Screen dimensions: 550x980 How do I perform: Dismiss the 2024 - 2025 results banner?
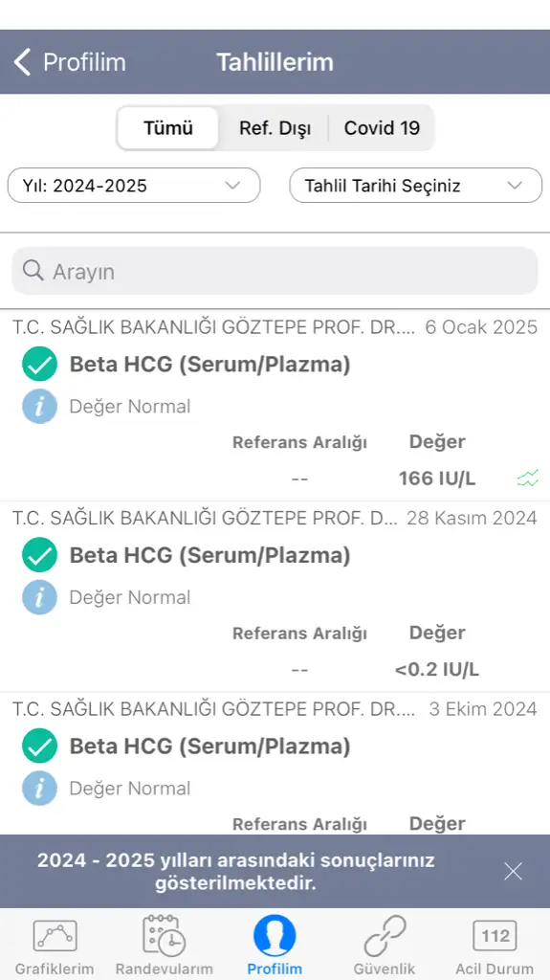513,871
